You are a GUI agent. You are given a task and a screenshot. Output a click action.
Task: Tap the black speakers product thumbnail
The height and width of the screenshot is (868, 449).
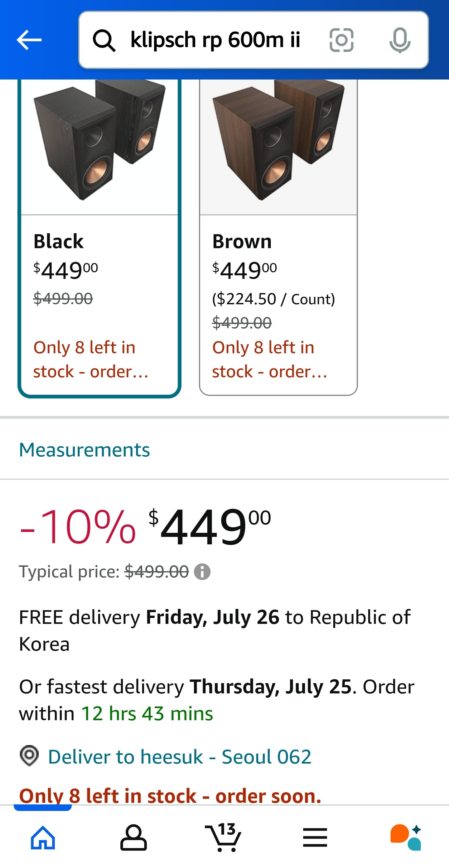[x=99, y=142]
